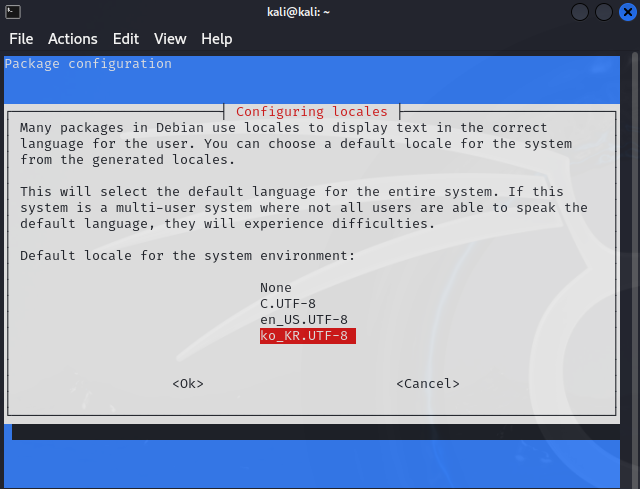Open the Help menu
Image resolution: width=640 pixels, height=489 pixels.
click(217, 39)
